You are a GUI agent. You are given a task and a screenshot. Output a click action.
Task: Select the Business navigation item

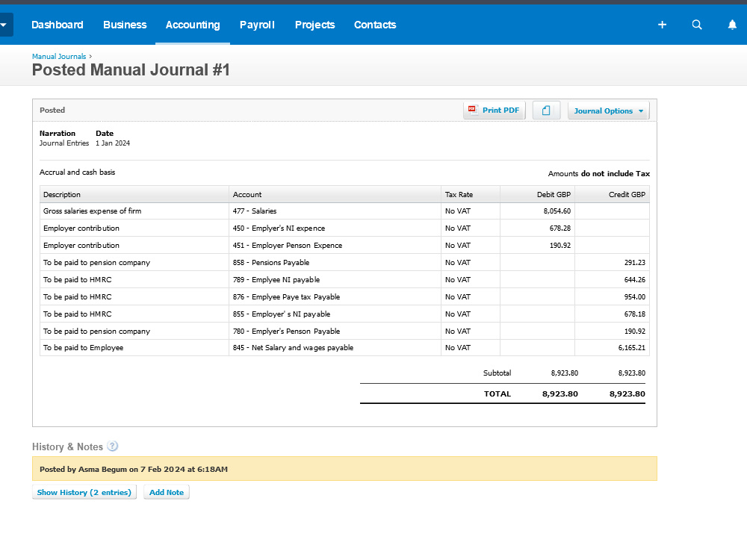pyautogui.click(x=125, y=25)
